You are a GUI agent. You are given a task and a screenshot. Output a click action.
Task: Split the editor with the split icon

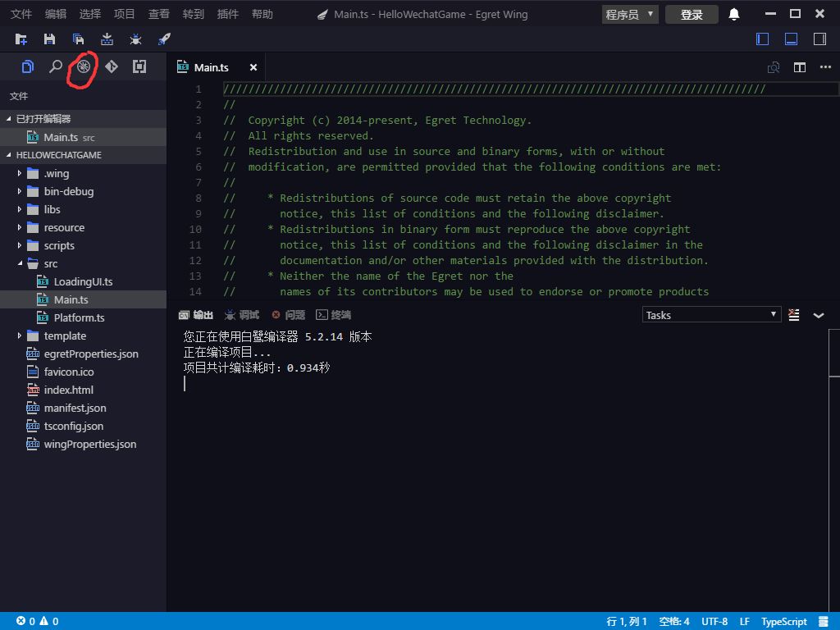coord(800,67)
